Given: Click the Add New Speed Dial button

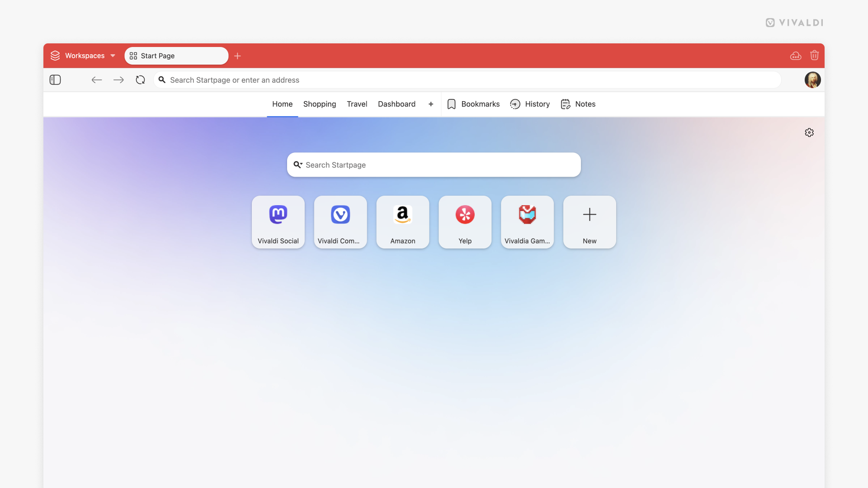Looking at the screenshot, I should tap(590, 222).
